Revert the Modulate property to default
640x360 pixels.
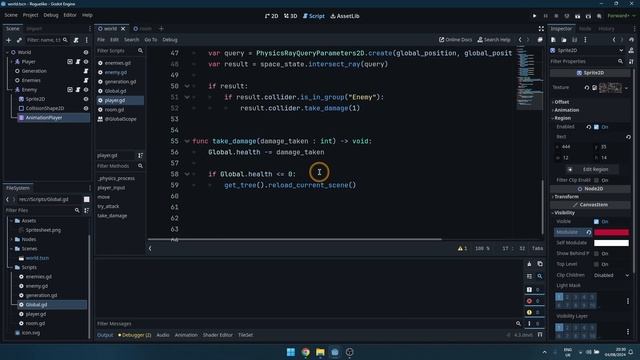[x=589, y=232]
